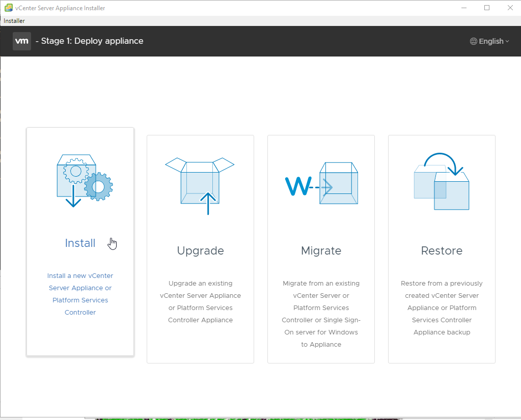Click the Restore circular-arrow boxes icon
Image resolution: width=521 pixels, height=420 pixels.
(x=442, y=181)
